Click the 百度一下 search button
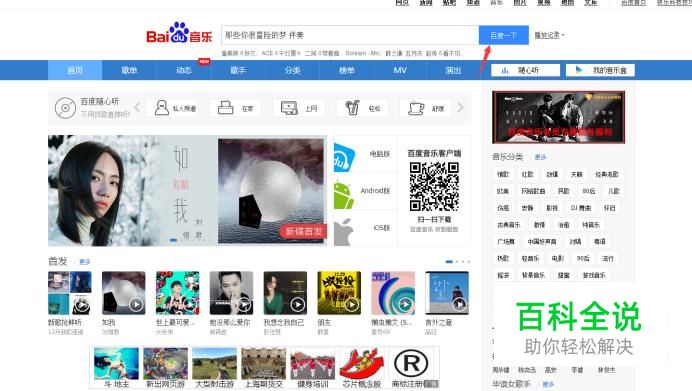The height and width of the screenshot is (391, 692). pos(504,35)
